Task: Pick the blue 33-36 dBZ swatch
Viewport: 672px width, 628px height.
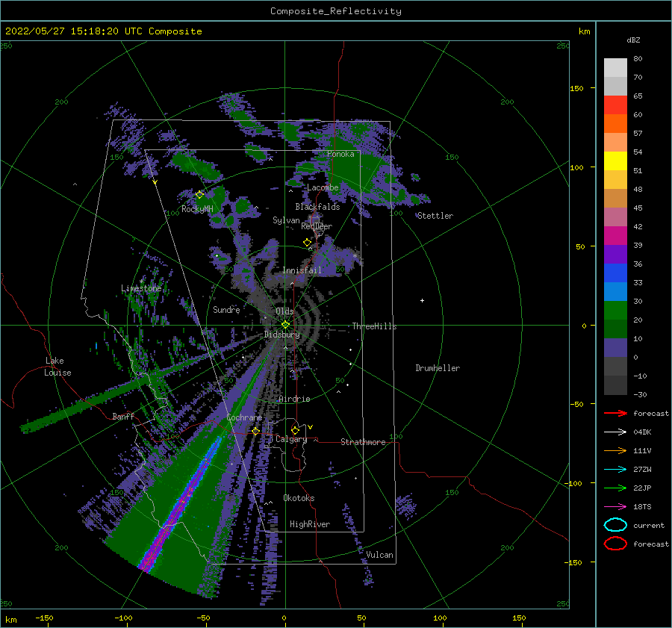Action: point(615,273)
